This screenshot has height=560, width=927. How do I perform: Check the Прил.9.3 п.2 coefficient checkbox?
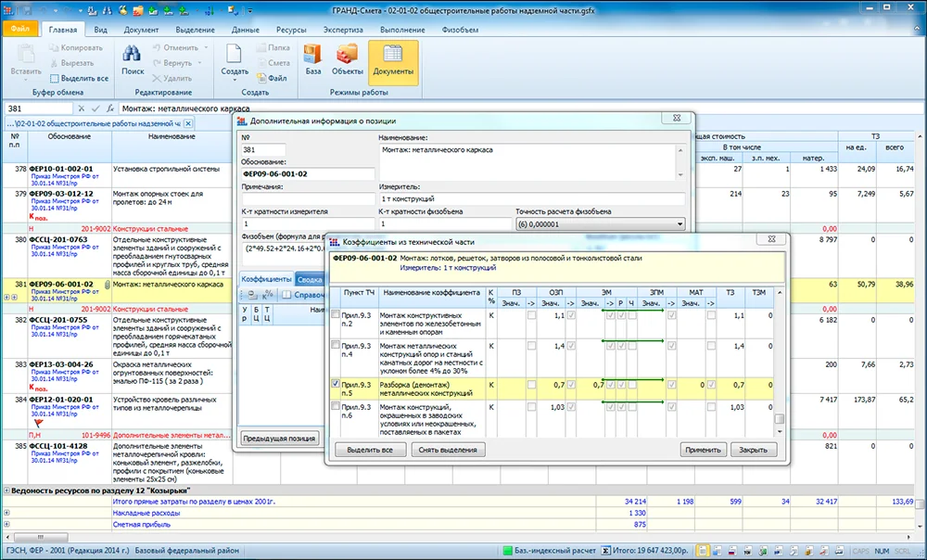pos(336,314)
